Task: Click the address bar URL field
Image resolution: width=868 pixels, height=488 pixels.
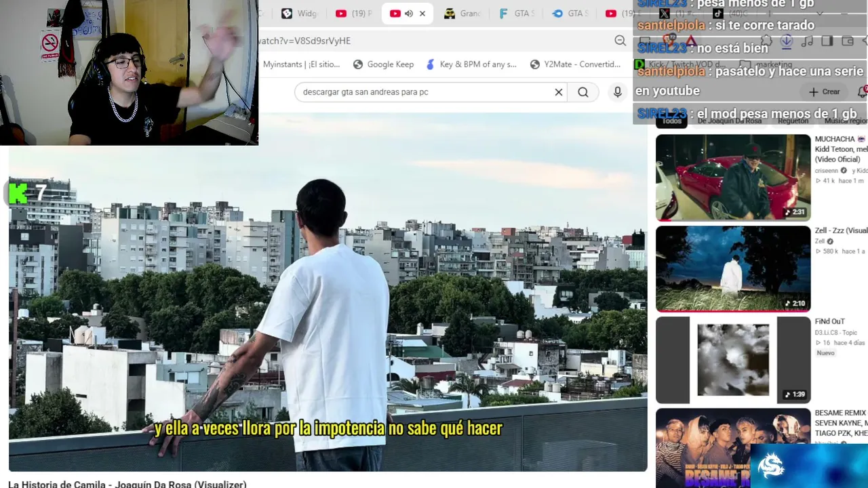Action: click(434, 41)
